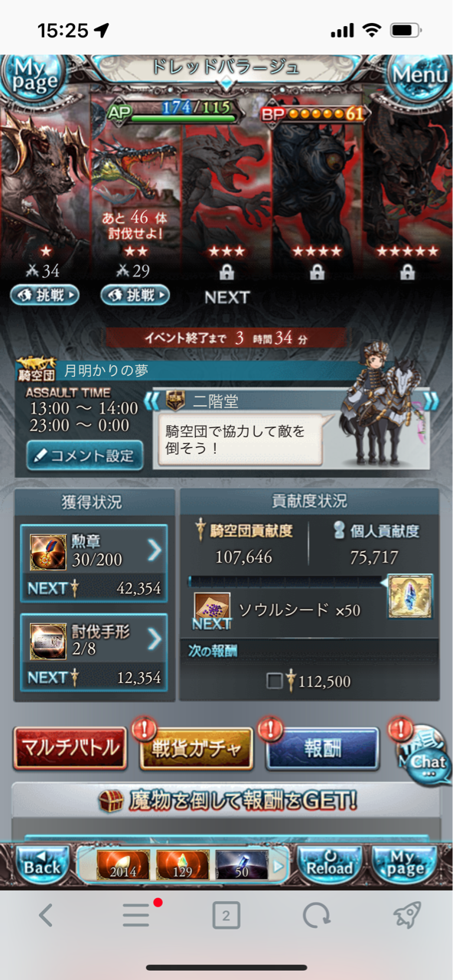Image resolution: width=453 pixels, height=980 pixels.
Task: Expand the 討伐手形 2/8 panel arrow
Action: (155, 639)
